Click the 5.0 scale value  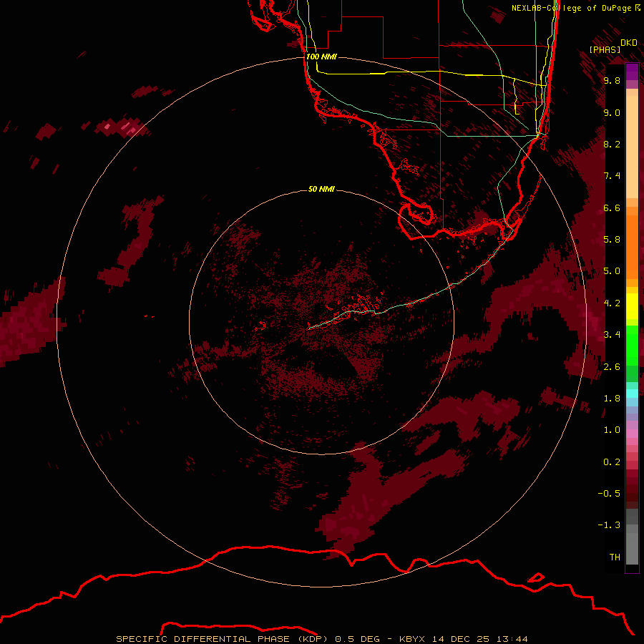612,271
